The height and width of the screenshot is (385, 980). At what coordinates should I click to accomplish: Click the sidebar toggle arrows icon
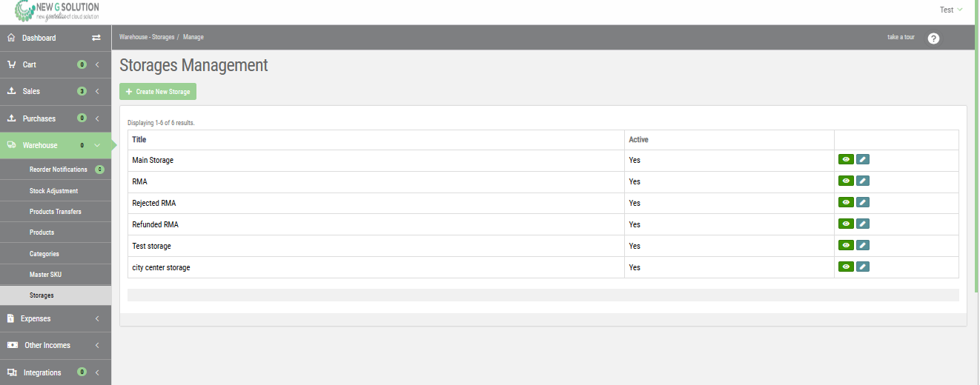[x=96, y=38]
